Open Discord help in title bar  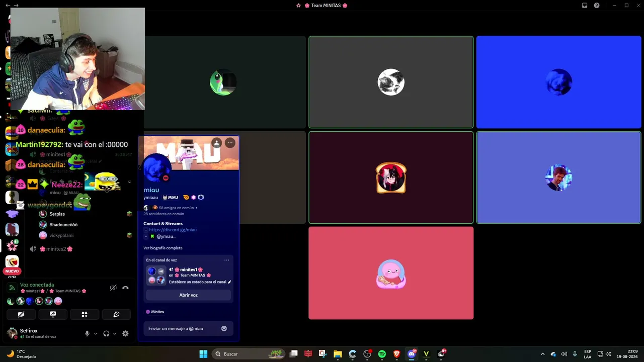(x=597, y=6)
